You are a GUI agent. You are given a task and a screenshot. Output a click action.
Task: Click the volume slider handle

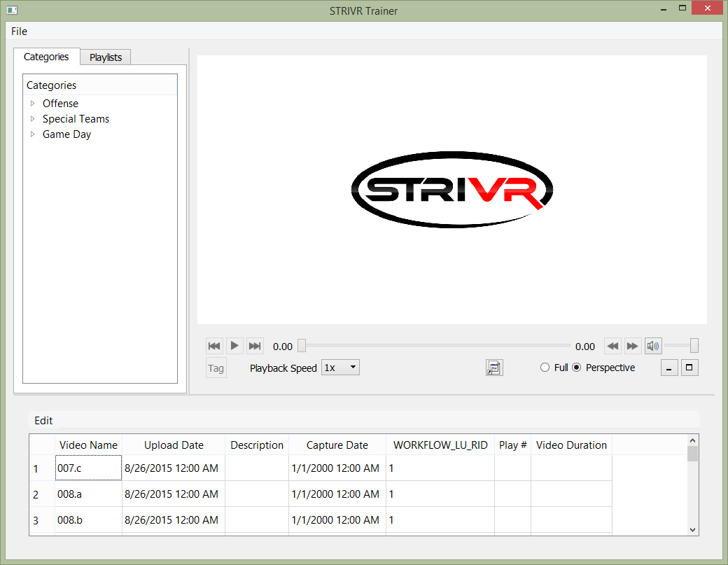694,346
